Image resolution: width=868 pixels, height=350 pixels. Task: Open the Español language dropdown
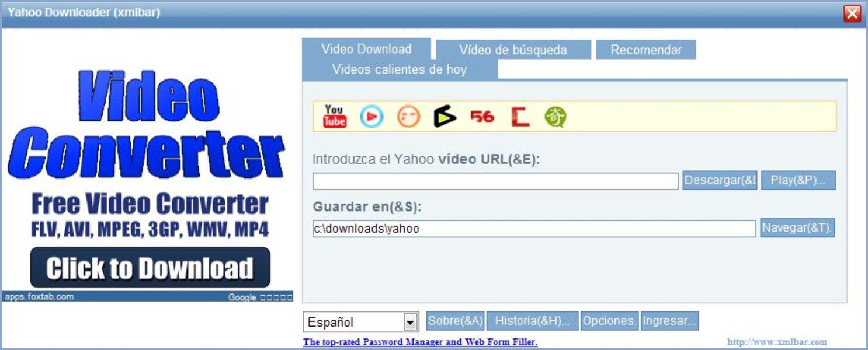click(x=361, y=322)
